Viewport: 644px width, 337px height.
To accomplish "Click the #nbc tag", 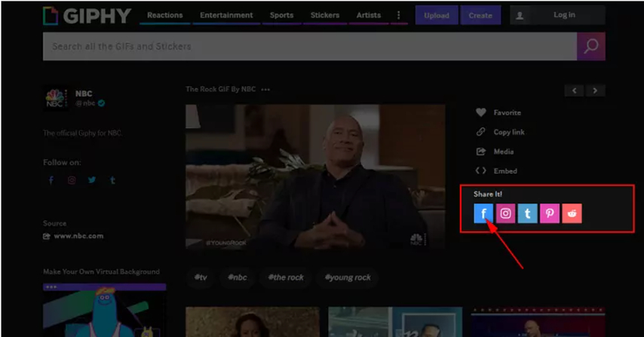I will 238,277.
